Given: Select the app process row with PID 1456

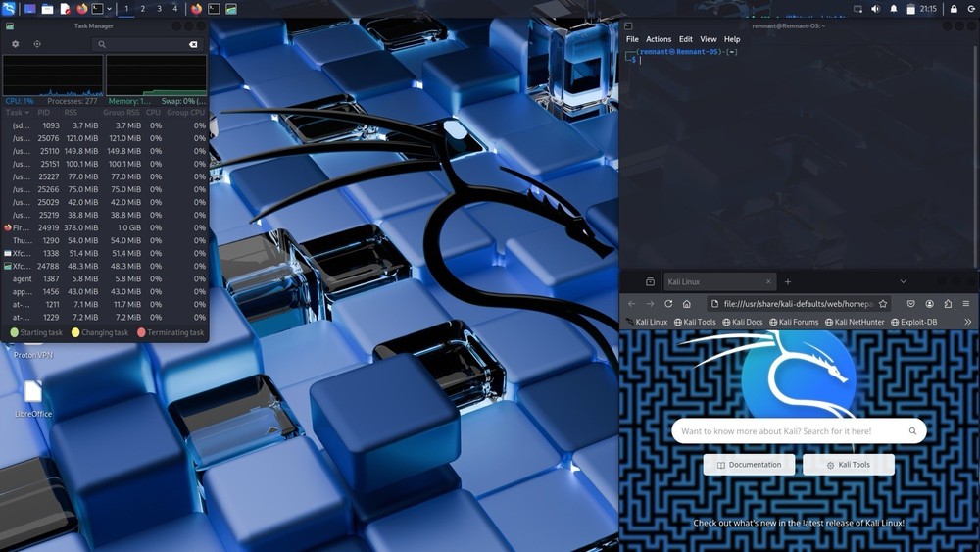Looking at the screenshot, I should pos(105,291).
